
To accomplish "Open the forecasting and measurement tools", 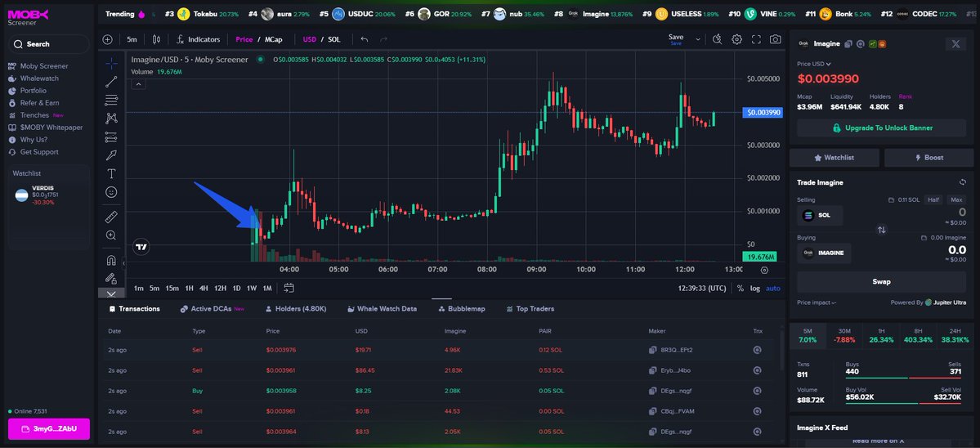I will pos(111,137).
